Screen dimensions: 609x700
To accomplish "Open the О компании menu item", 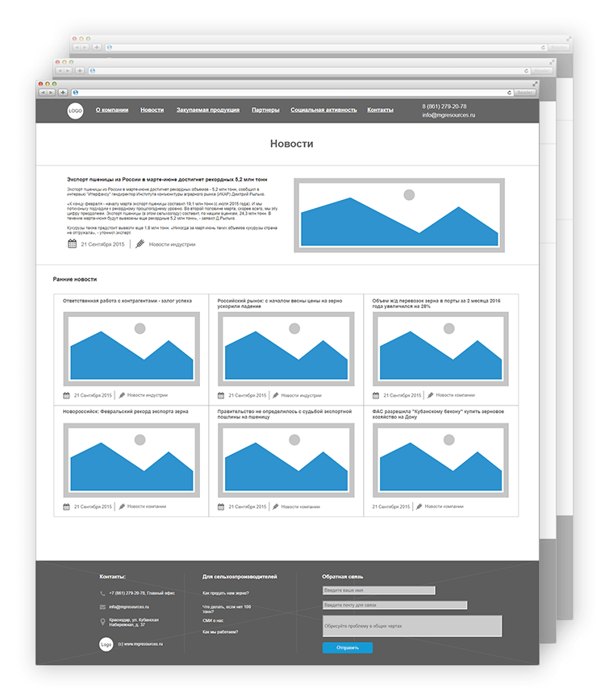I will (x=112, y=110).
